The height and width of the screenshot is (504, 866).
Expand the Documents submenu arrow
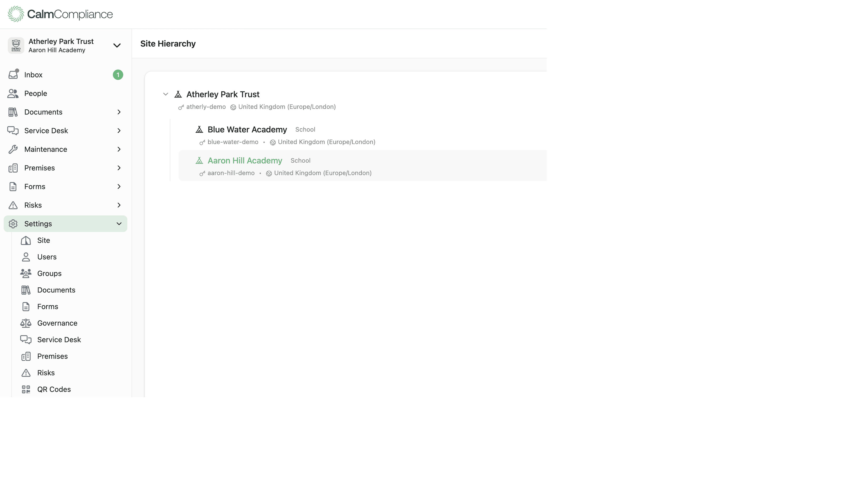(x=119, y=112)
